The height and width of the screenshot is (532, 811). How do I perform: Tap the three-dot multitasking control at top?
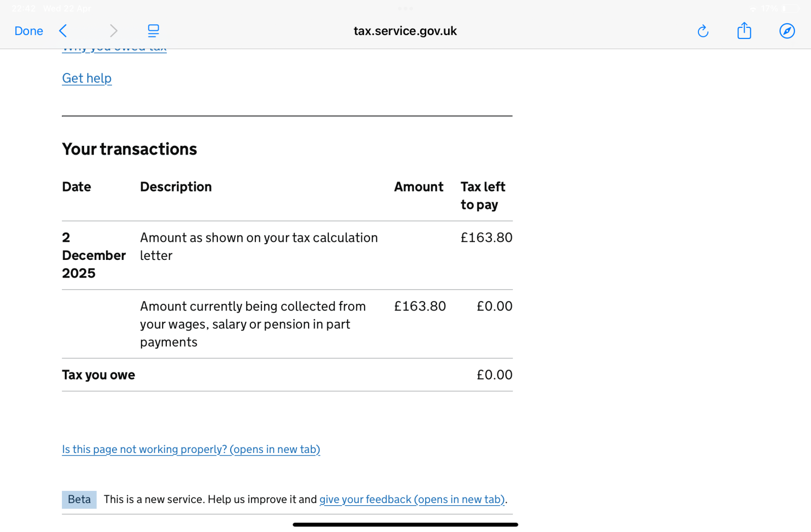point(405,8)
